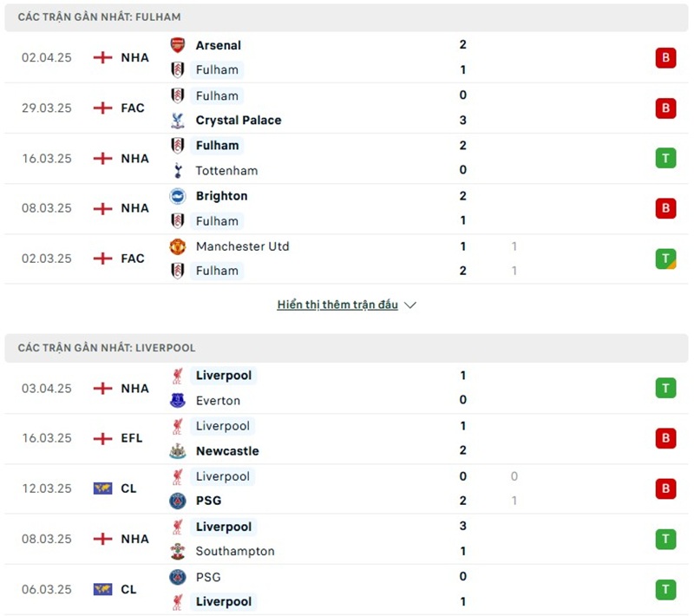Select the 'Các trận gần nhất: Liverpool' header
Viewport: 694px width, 616px height.
point(107,348)
